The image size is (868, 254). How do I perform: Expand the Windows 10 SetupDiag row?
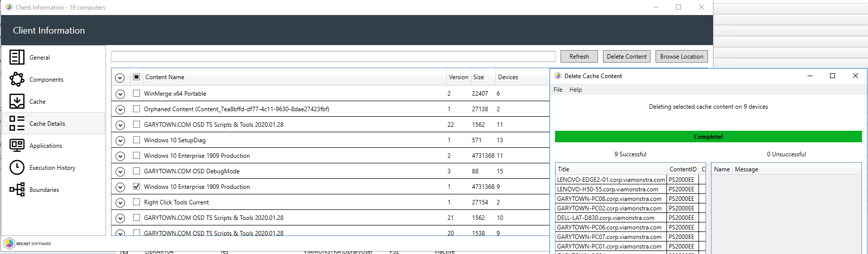119,140
